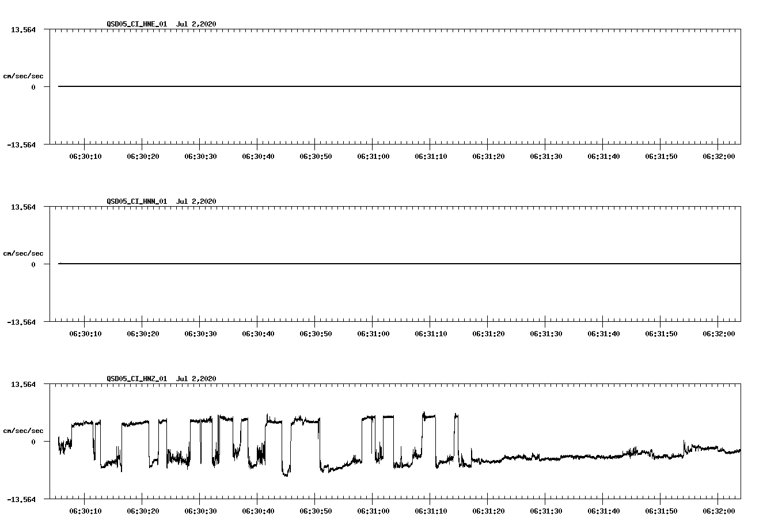Click 06:30:10 time label on HNE chart
This screenshot has width=782, height=532.
(x=85, y=157)
